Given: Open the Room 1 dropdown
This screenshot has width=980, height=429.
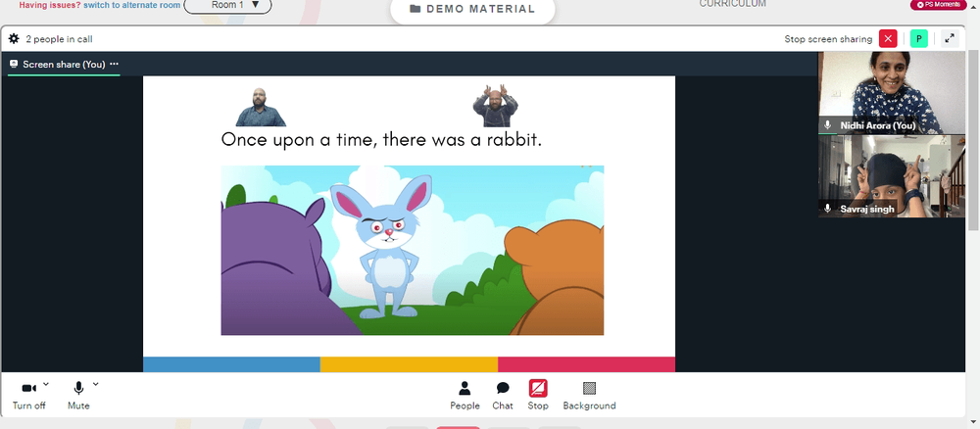Looking at the screenshot, I should point(228,6).
